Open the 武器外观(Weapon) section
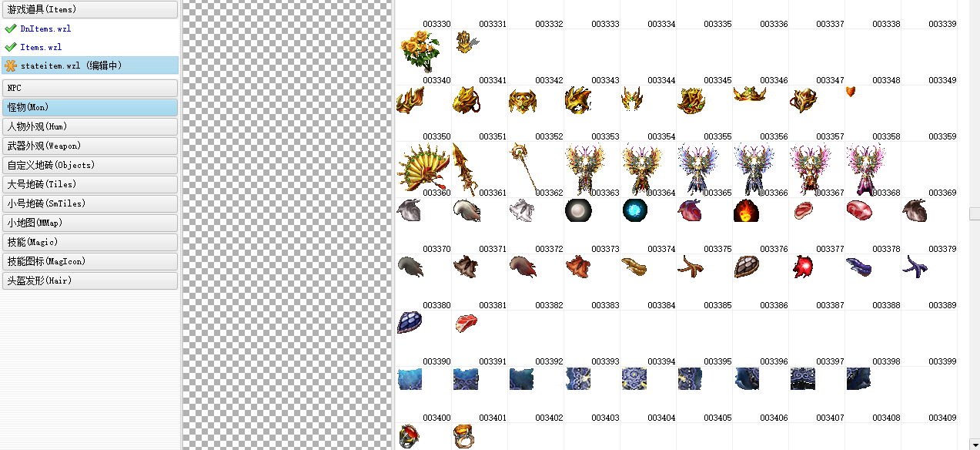Viewport: 980px width, 450px height. (x=90, y=146)
